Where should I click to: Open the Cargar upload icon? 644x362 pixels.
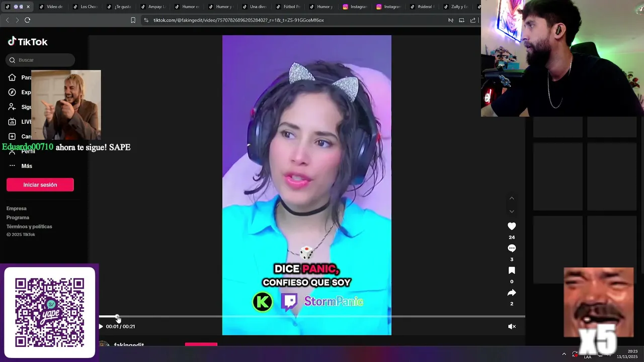tap(12, 136)
